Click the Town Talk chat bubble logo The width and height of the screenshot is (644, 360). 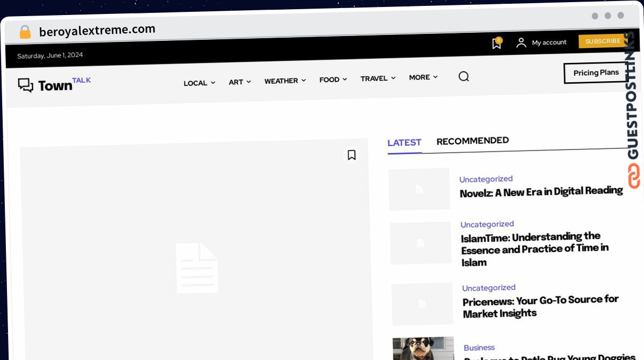[25, 85]
